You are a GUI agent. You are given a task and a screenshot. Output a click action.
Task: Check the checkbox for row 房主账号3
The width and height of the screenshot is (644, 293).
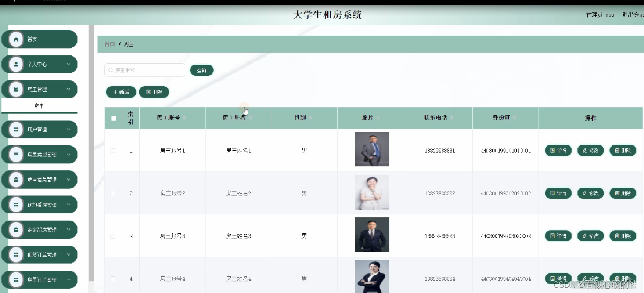pos(113,236)
